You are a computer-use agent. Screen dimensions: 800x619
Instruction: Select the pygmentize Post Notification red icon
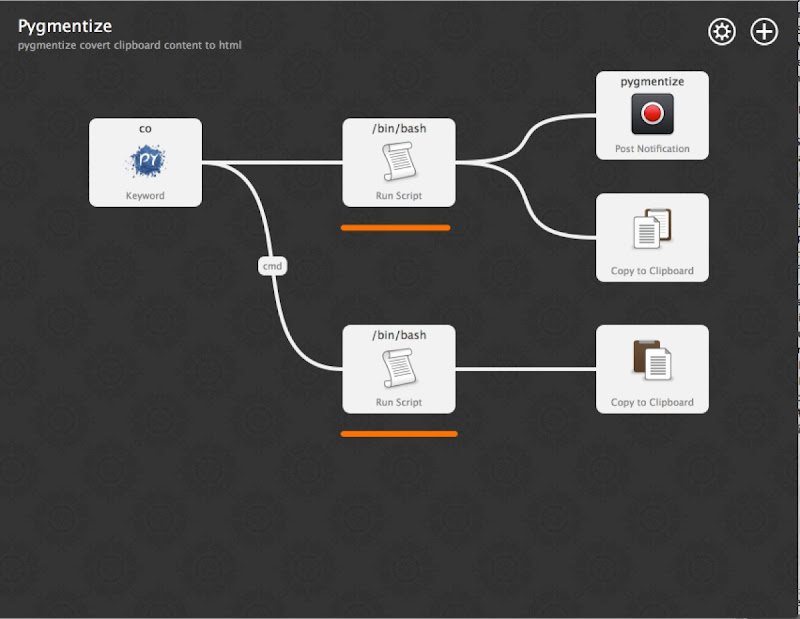[652, 114]
